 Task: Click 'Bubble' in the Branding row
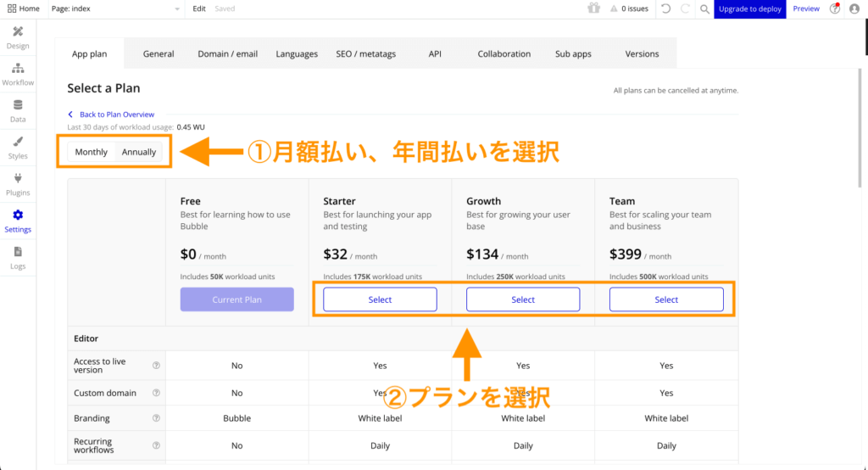tap(237, 418)
